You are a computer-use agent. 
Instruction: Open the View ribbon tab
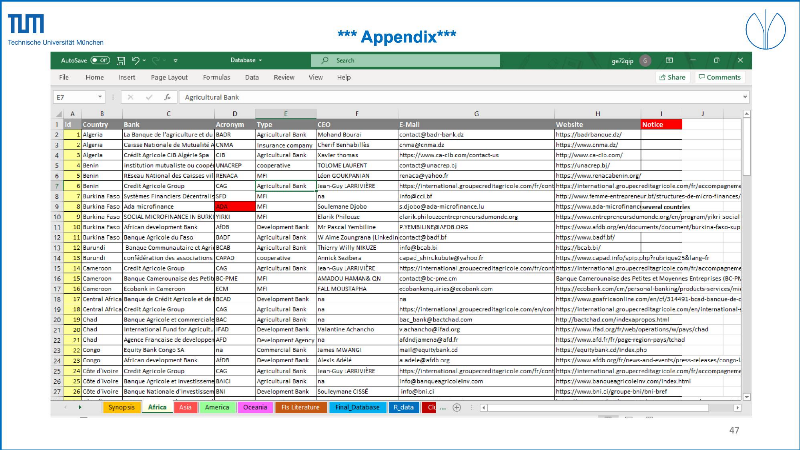(x=315, y=78)
